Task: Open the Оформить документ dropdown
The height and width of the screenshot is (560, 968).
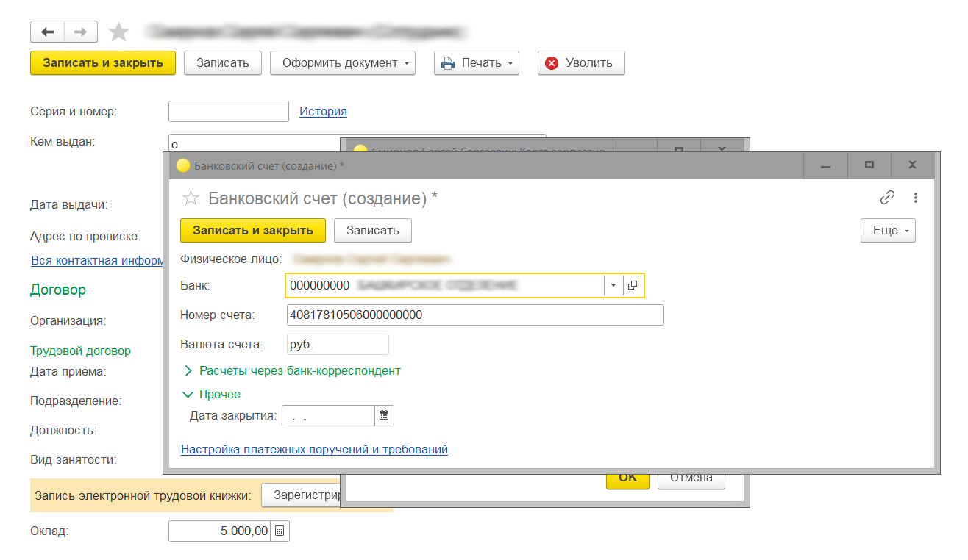Action: coord(343,63)
